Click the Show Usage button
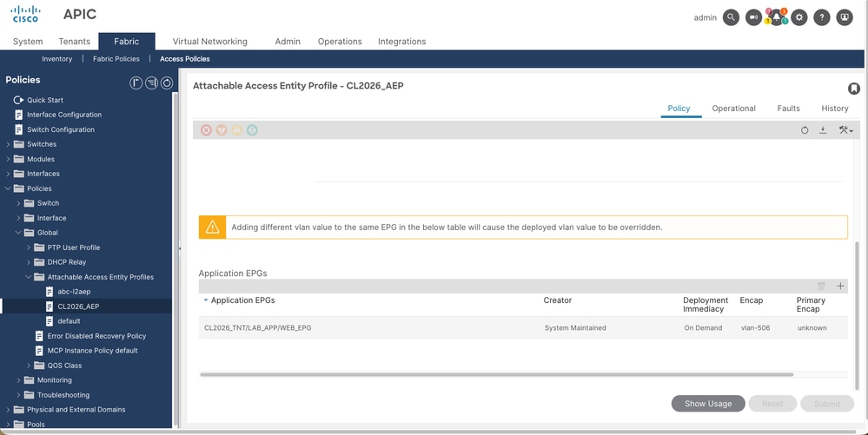This screenshot has width=868, height=435. (708, 404)
